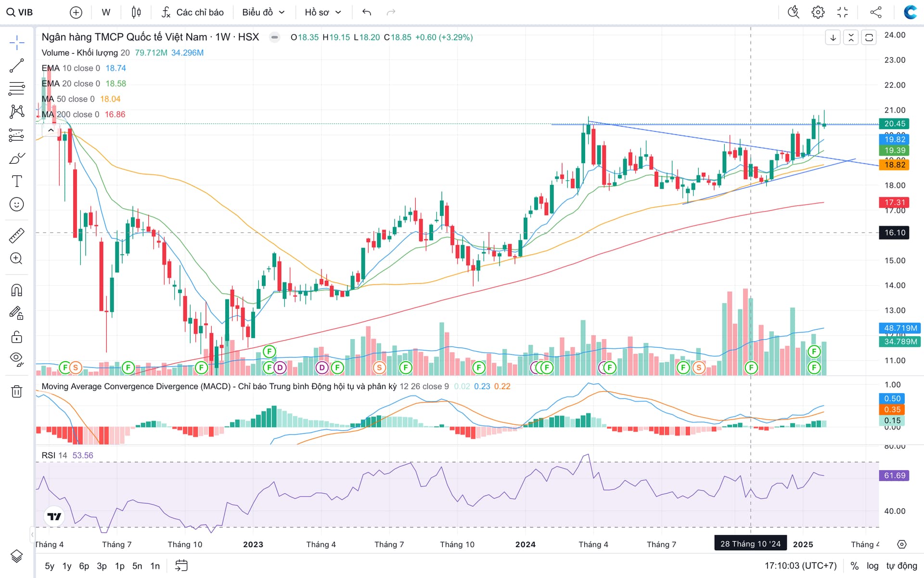The height and width of the screenshot is (578, 924).
Task: Open Các chỉ báo indicators menu
Action: (x=192, y=12)
